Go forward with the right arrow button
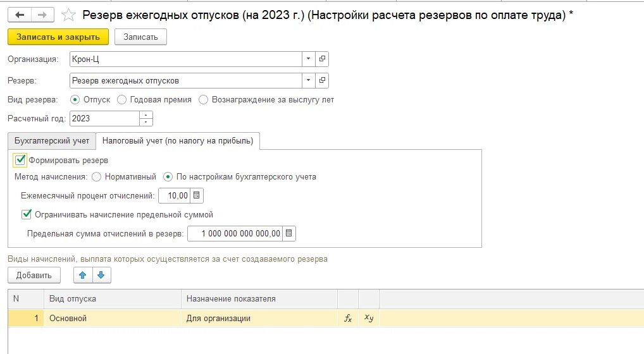Screen dimensions: 644x354 [x=42, y=15]
